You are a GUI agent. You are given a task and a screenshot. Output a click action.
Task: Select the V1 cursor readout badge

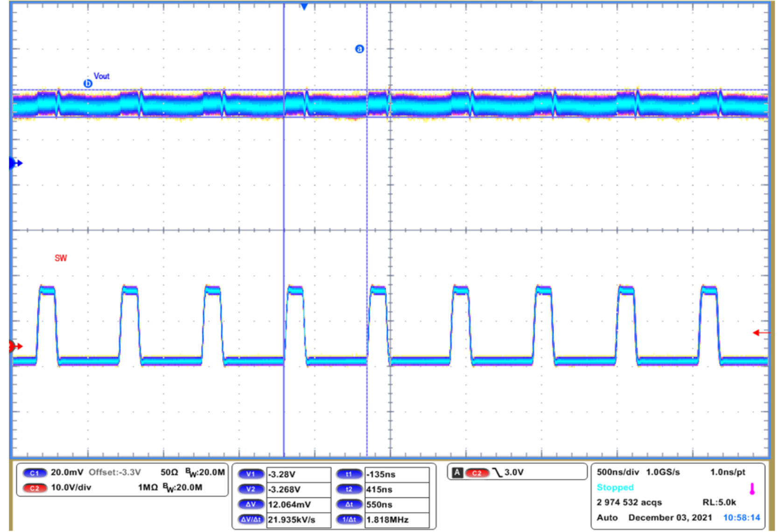tap(251, 474)
